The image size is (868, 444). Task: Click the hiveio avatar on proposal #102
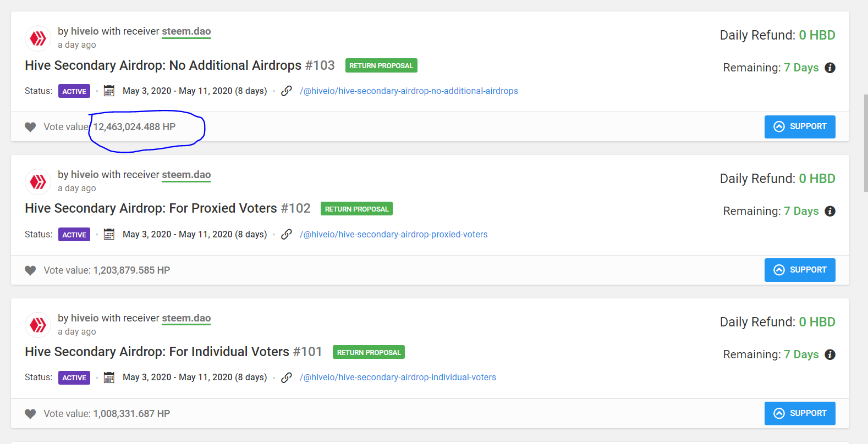38,182
